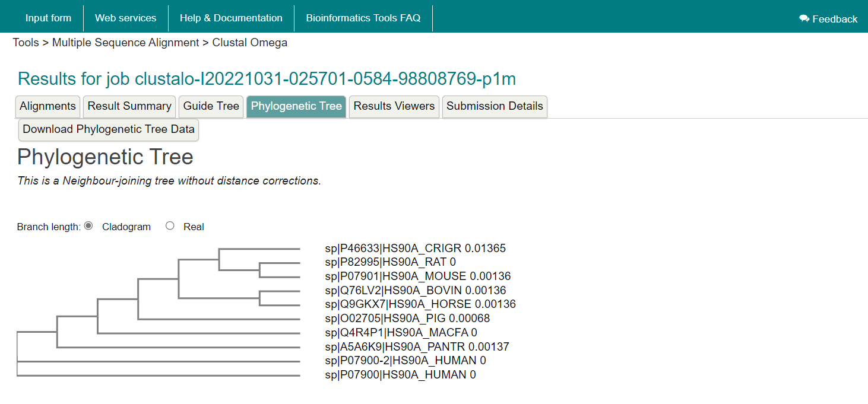
Task: Click the results job ID heading
Action: pos(267,78)
